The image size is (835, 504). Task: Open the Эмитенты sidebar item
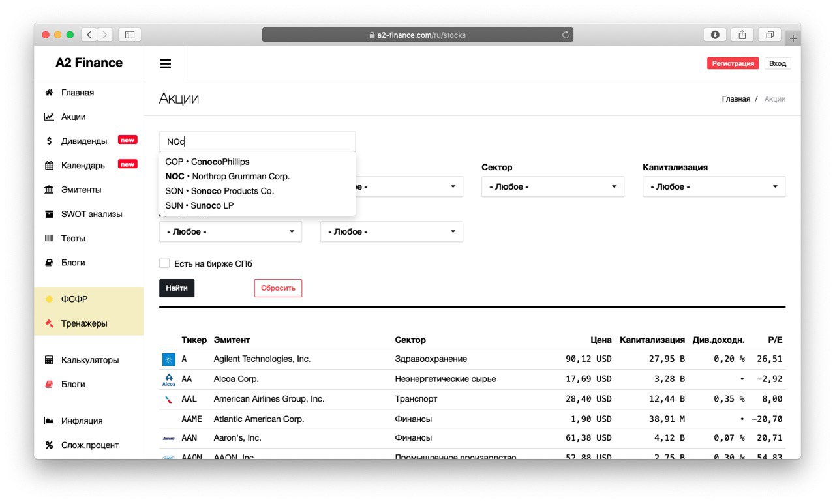pos(89,190)
